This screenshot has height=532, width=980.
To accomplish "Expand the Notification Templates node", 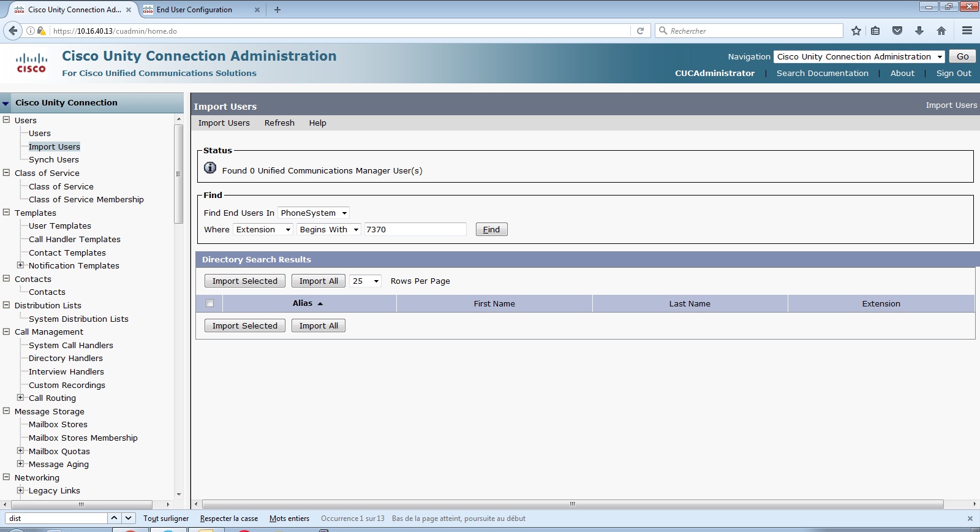I will tap(20, 265).
